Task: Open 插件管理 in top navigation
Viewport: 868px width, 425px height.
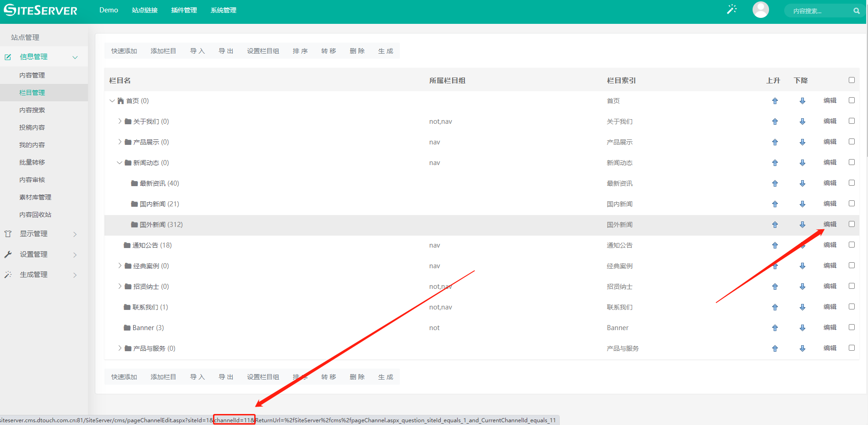Action: pyautogui.click(x=184, y=10)
